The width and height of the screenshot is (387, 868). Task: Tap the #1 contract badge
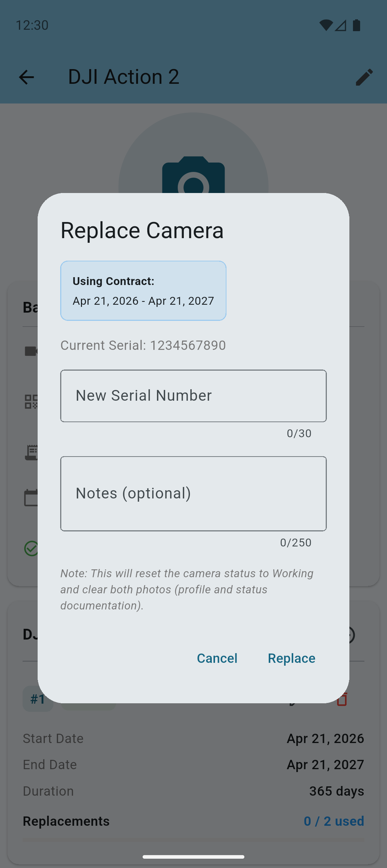[x=37, y=699]
